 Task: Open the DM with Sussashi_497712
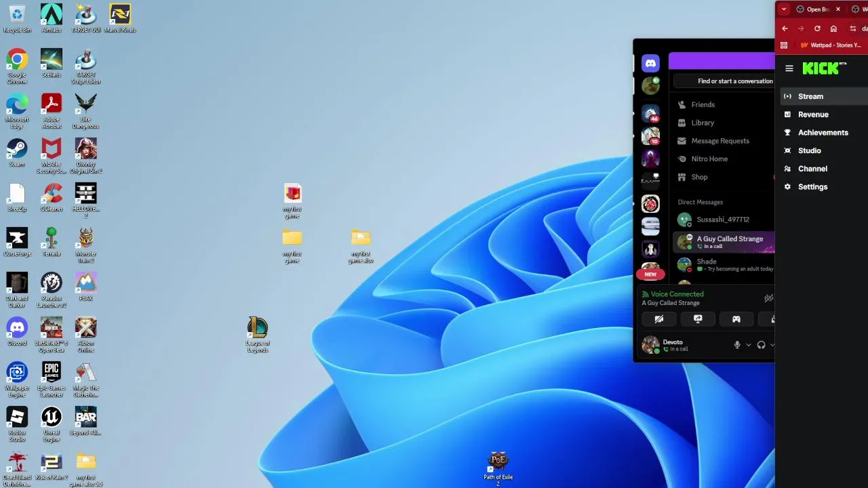724,220
